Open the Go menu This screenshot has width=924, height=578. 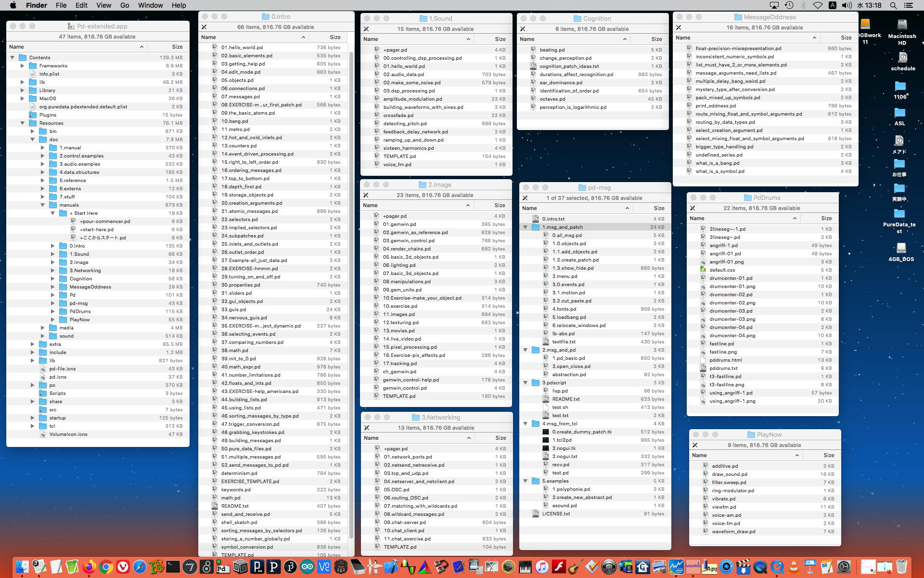coord(125,5)
